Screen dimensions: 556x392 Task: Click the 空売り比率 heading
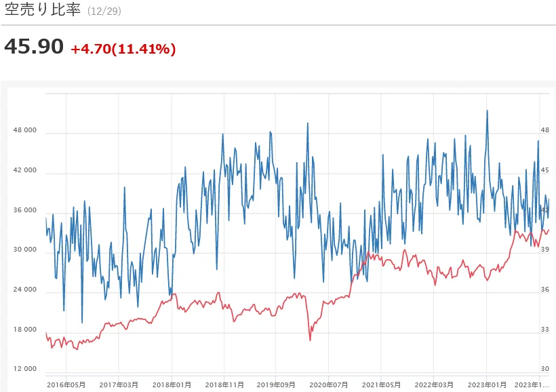point(43,9)
